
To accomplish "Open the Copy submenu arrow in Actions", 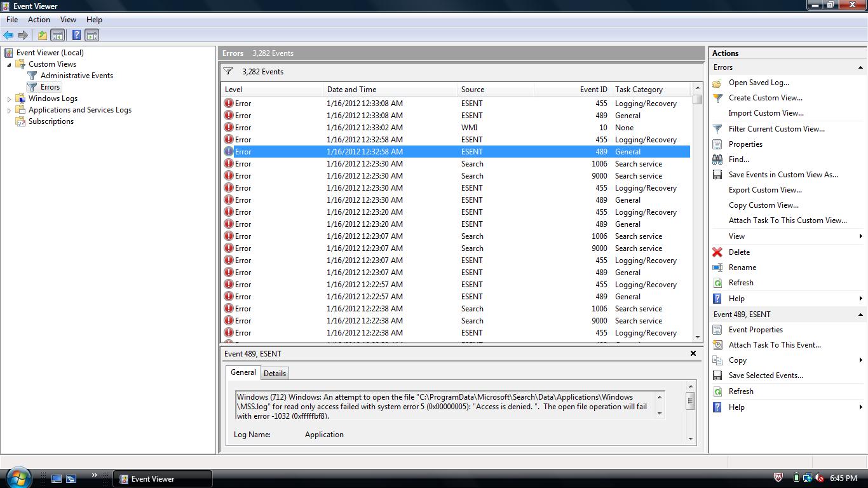I will click(860, 360).
